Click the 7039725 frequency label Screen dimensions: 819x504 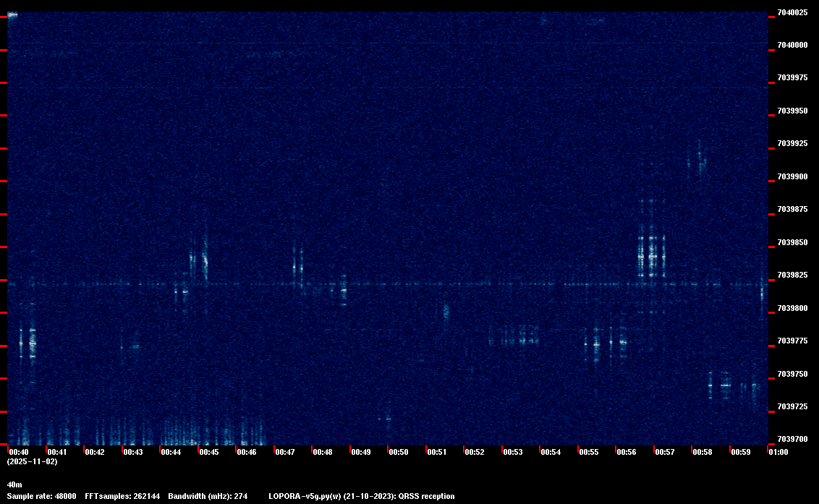[792, 406]
